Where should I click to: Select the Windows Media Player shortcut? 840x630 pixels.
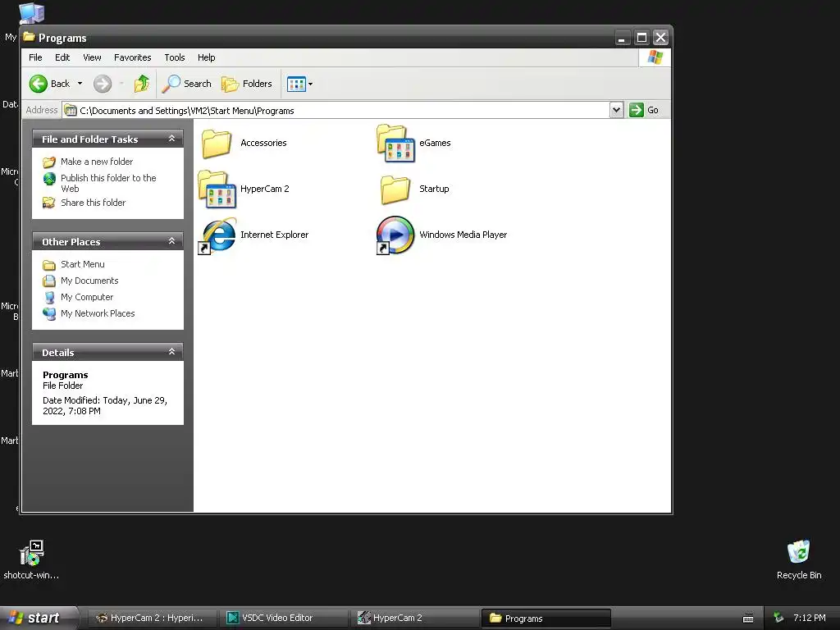[395, 235]
